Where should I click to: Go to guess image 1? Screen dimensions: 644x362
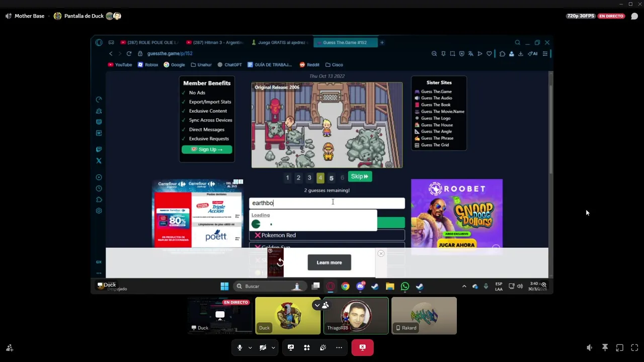pyautogui.click(x=287, y=177)
